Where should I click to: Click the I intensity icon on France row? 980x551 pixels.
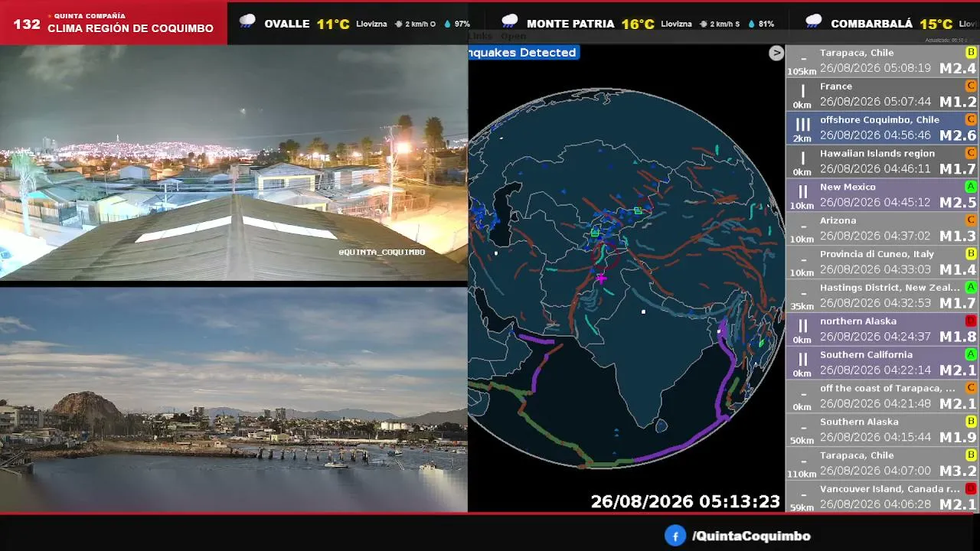[x=802, y=91]
